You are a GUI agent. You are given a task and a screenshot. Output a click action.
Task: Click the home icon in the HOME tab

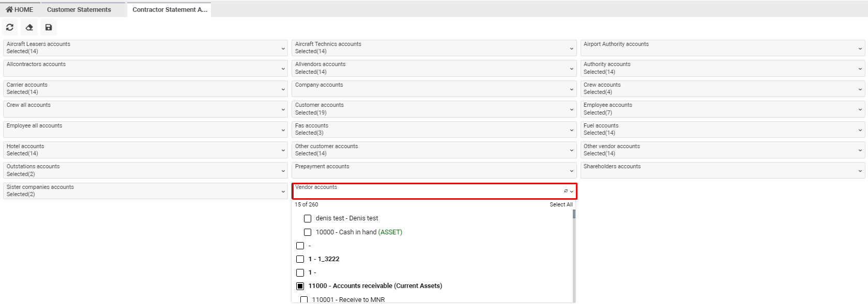9,9
